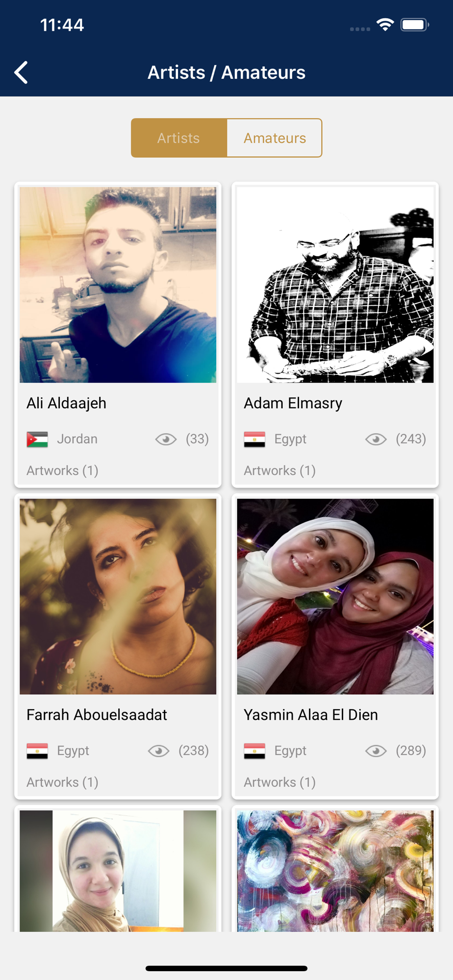453x980 pixels.
Task: Open Farrah Abouelsaadat's portrait photo
Action: click(x=118, y=596)
